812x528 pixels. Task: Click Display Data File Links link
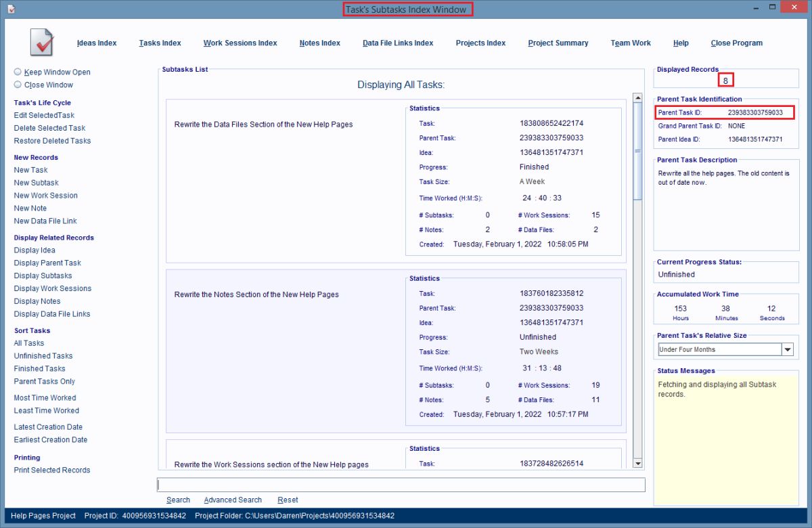pos(52,314)
